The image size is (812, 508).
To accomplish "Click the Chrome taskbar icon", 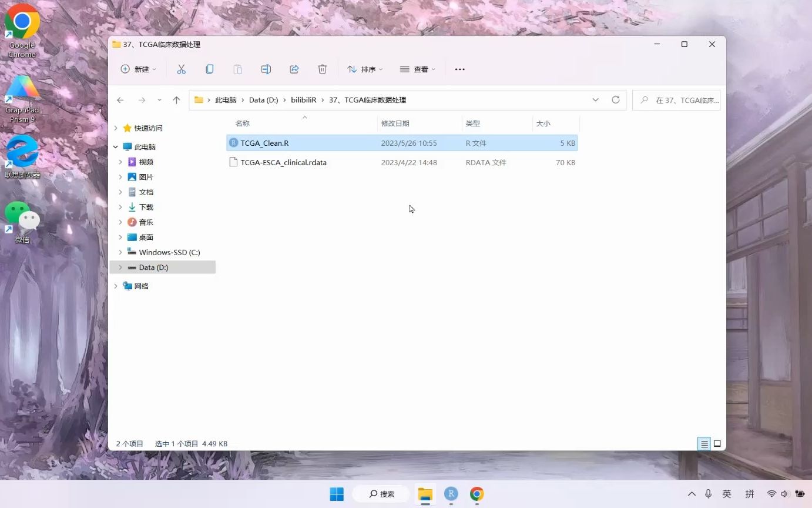I will coord(477,494).
